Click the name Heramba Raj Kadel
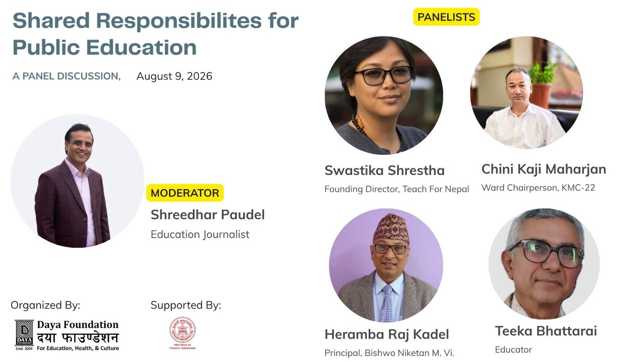This screenshot has width=644, height=362. (x=387, y=334)
